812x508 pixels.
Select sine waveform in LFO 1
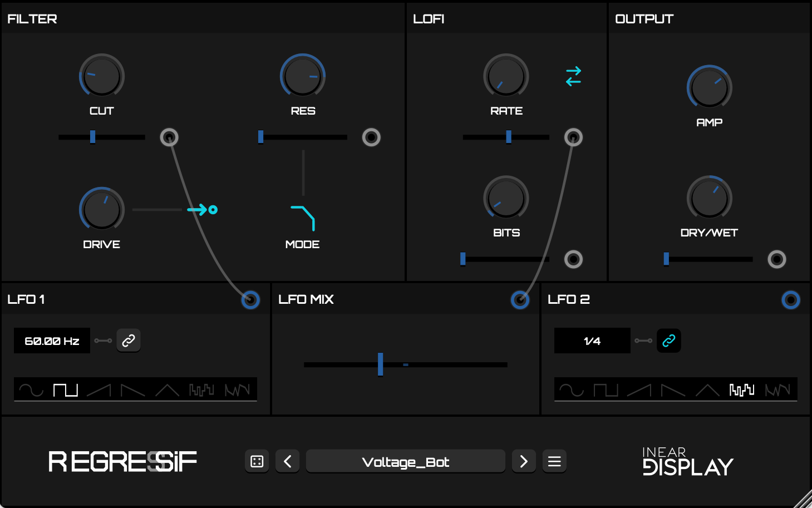coord(31,390)
